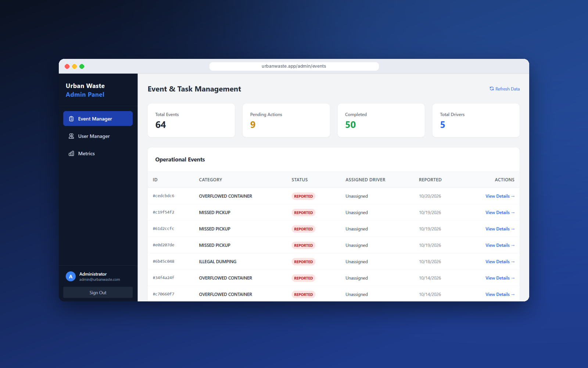This screenshot has height=368, width=588.
Task: Click the REPORTED badge for #cedcbdc6
Action: pos(304,196)
